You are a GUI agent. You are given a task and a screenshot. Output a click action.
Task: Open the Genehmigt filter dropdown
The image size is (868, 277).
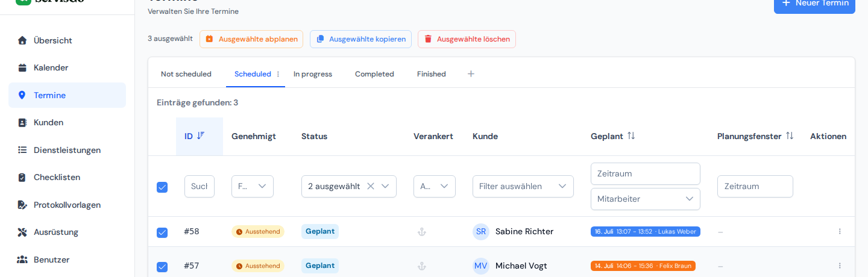click(253, 186)
